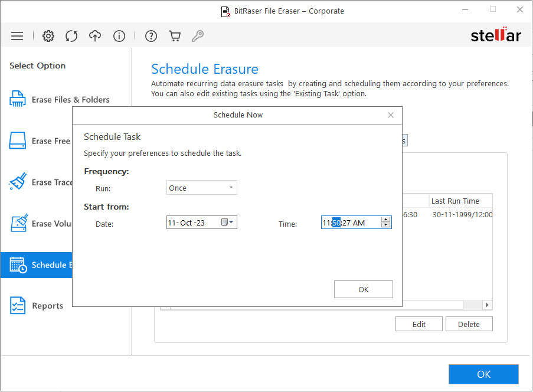This screenshot has width=533, height=392.
Task: Open the information (i) icon
Action: 119,36
